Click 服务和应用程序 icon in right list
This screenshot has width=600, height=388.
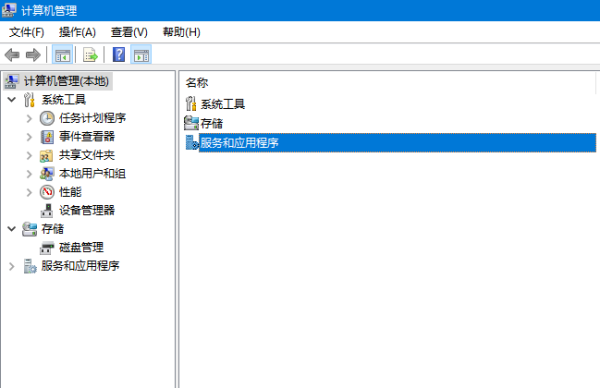click(x=192, y=142)
